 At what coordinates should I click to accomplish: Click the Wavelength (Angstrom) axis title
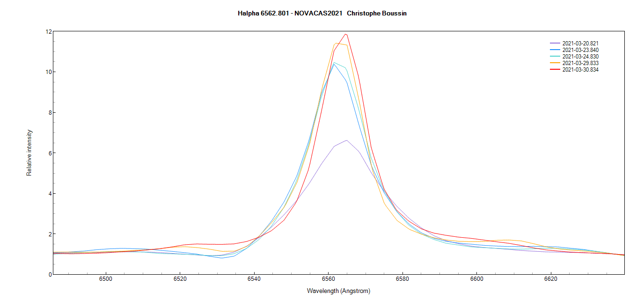point(338,291)
